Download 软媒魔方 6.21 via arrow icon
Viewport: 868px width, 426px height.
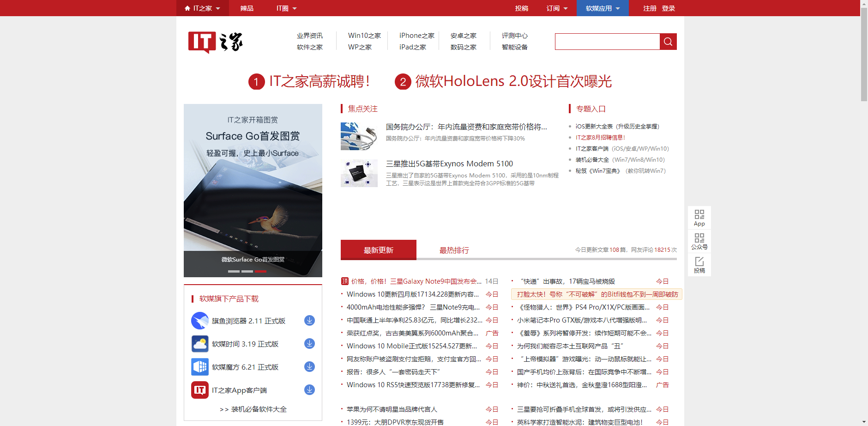point(310,367)
